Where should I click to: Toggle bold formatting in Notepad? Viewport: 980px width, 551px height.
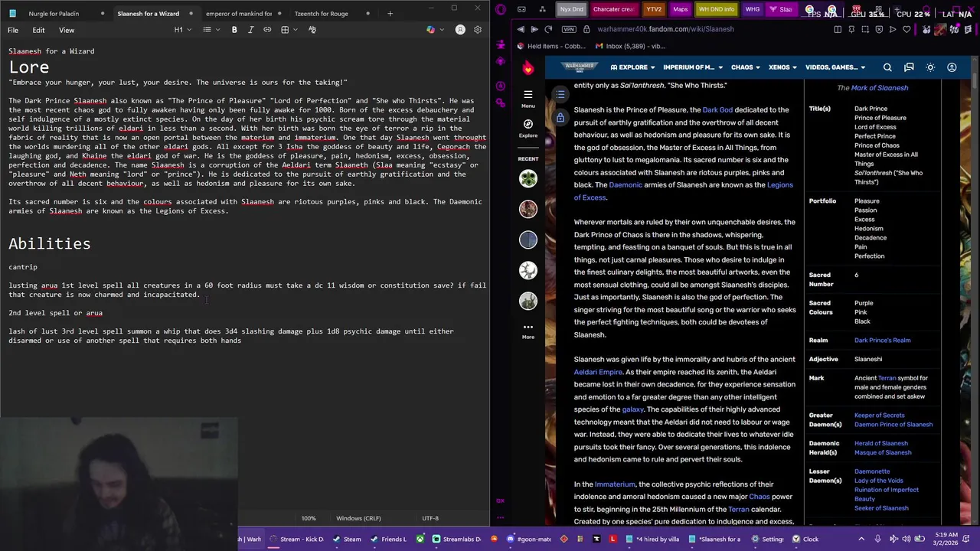[x=234, y=30]
